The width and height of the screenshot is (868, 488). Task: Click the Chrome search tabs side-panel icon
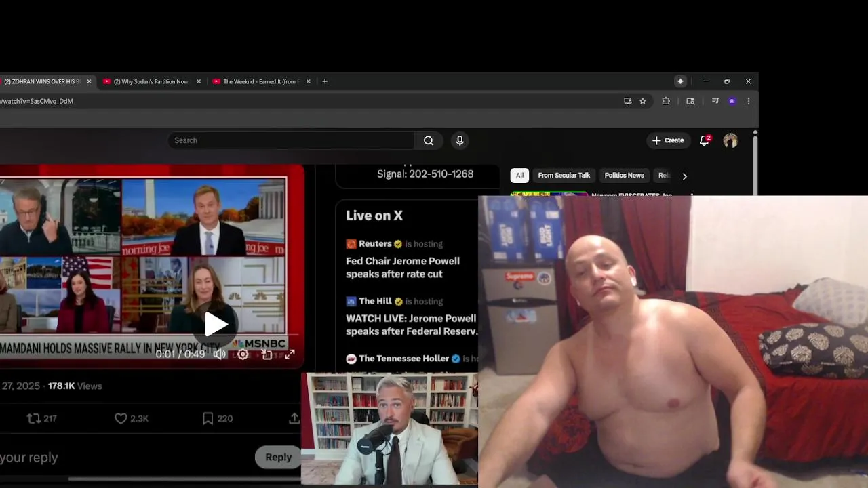690,101
